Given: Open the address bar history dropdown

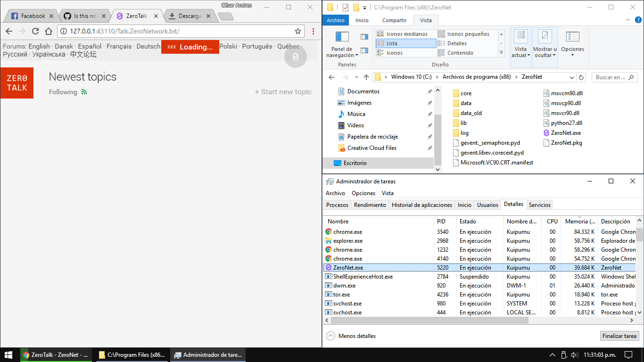Looking at the screenshot, I should click(572, 77).
